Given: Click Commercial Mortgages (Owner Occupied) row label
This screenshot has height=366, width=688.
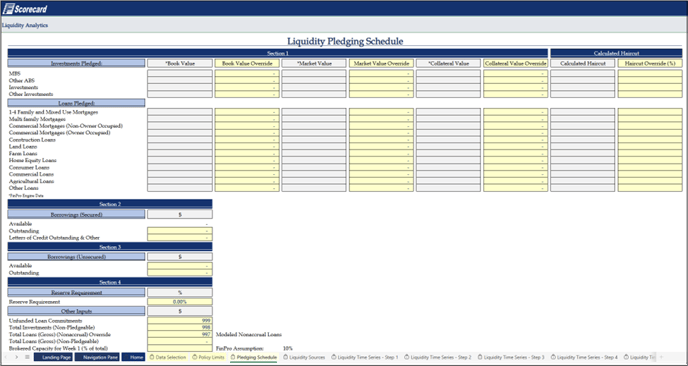Looking at the screenshot, I should [60, 133].
